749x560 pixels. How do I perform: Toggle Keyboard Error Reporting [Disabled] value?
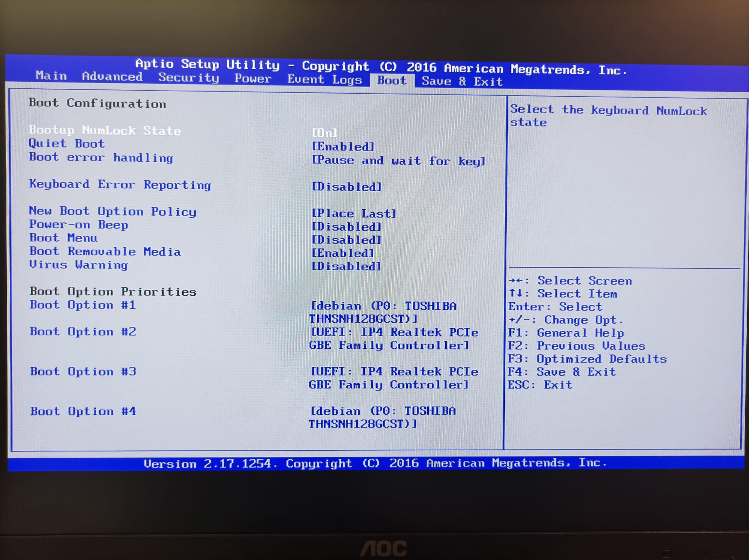tap(347, 186)
